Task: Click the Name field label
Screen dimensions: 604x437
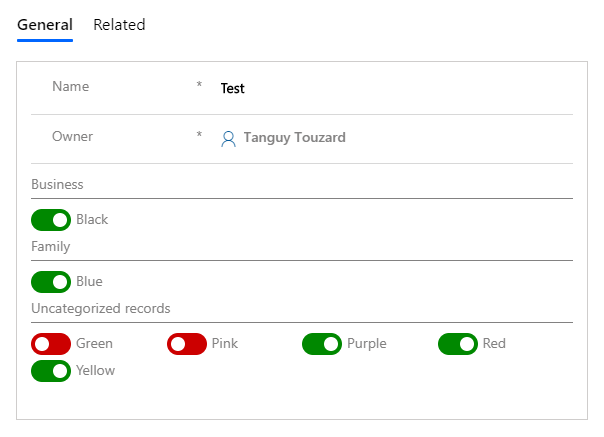Action: point(70,87)
